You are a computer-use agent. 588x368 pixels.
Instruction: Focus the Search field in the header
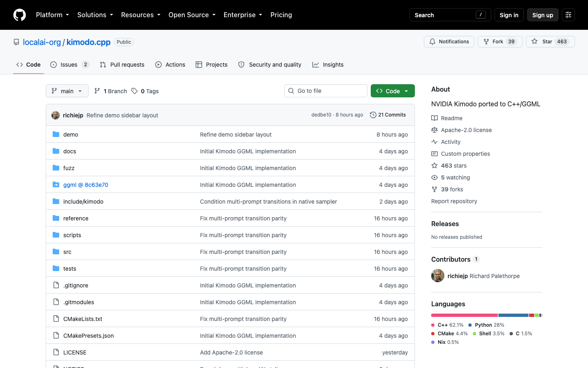[x=450, y=15]
